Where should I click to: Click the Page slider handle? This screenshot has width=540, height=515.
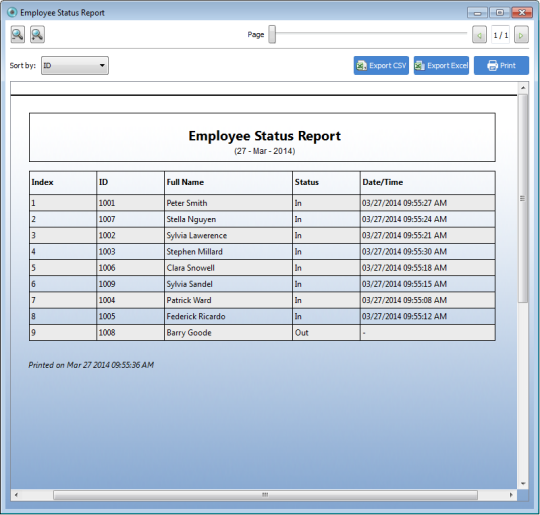272,34
